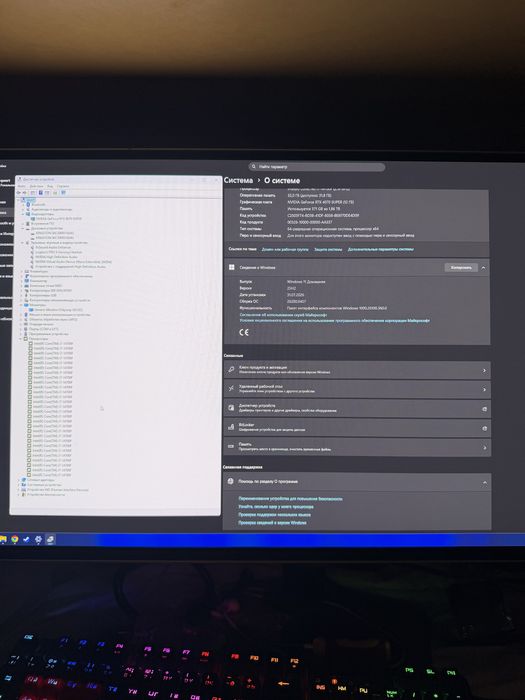525x700 pixels.
Task: Open Дополнительные параметры системы link
Action: (x=381, y=249)
